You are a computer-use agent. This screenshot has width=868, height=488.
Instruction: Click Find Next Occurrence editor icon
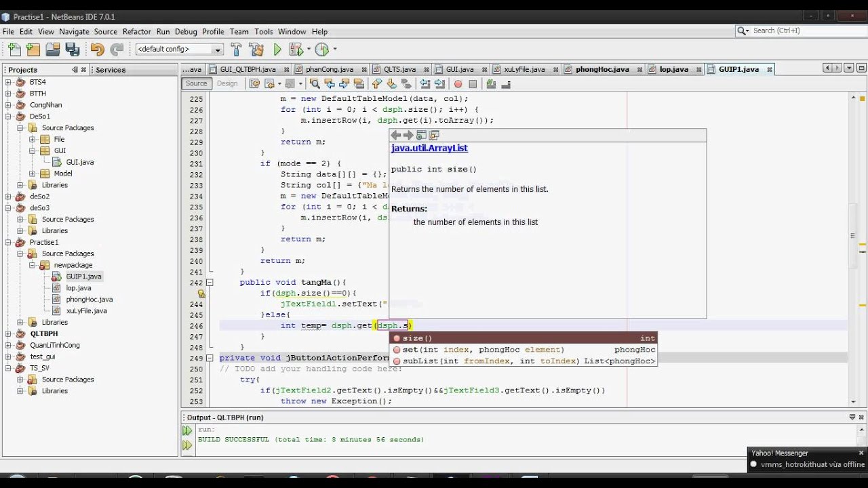point(344,83)
